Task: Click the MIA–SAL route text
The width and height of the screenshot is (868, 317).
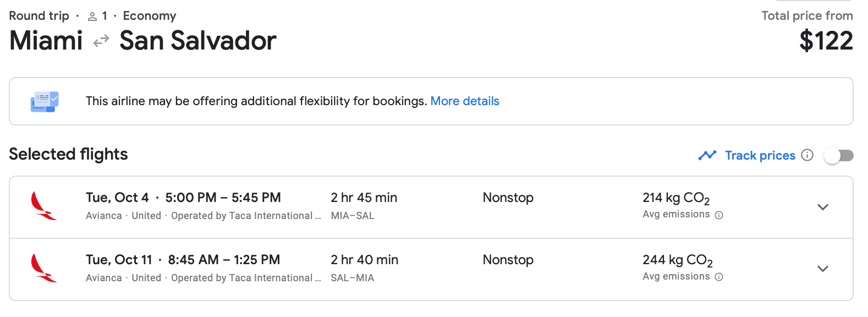Action: [352, 216]
